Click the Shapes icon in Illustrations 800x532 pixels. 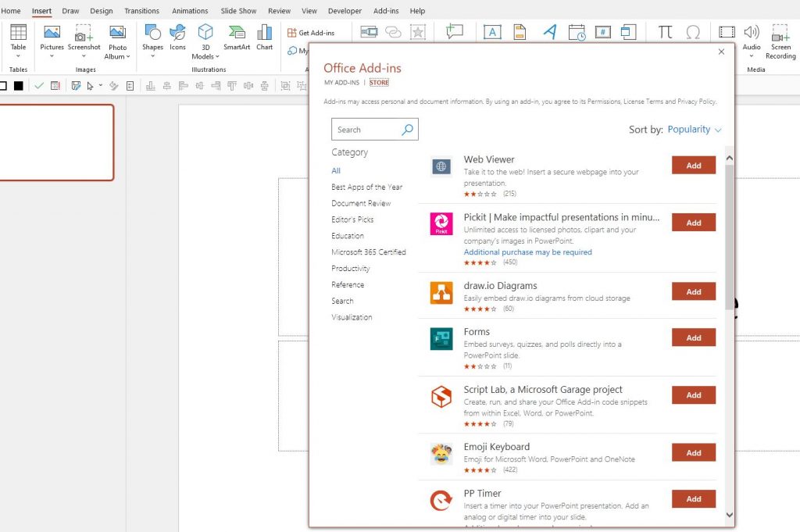pos(152,32)
